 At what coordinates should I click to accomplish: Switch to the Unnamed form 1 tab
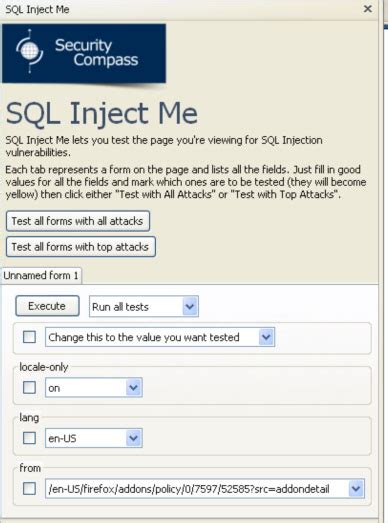pos(41,276)
